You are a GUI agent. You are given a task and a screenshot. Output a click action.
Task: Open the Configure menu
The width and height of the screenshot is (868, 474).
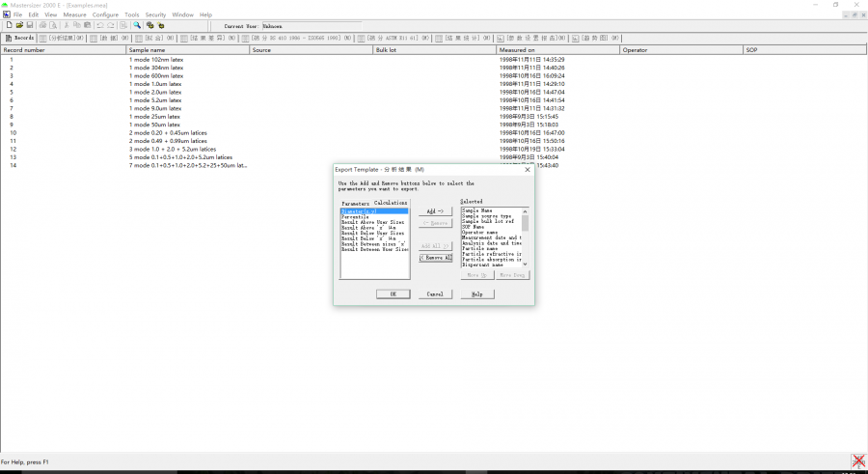coord(105,15)
